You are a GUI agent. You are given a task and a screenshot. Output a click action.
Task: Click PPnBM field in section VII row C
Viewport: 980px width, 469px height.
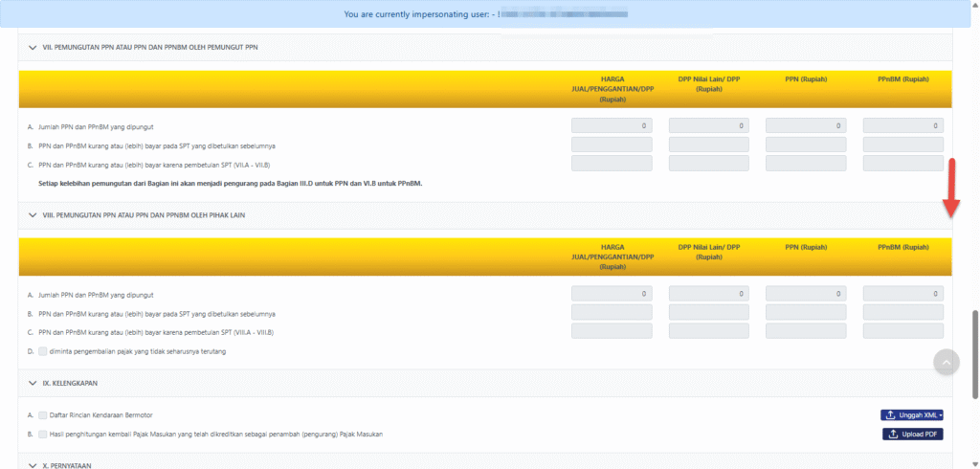click(x=902, y=164)
